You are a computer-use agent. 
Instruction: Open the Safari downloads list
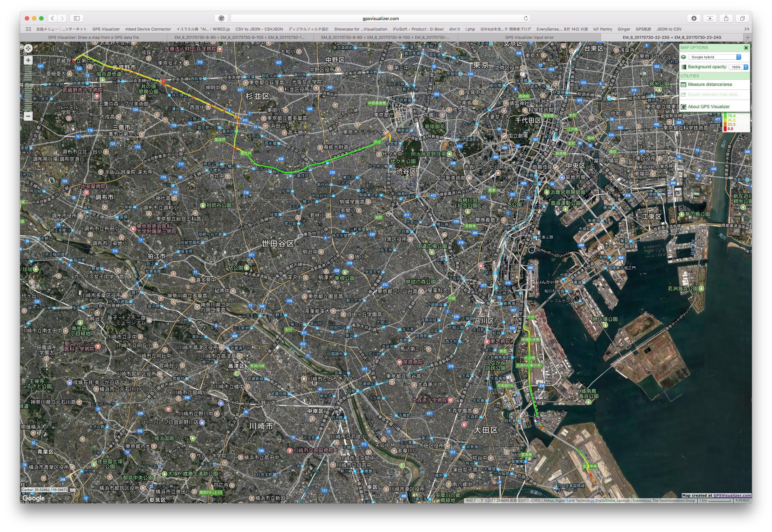[x=694, y=18]
